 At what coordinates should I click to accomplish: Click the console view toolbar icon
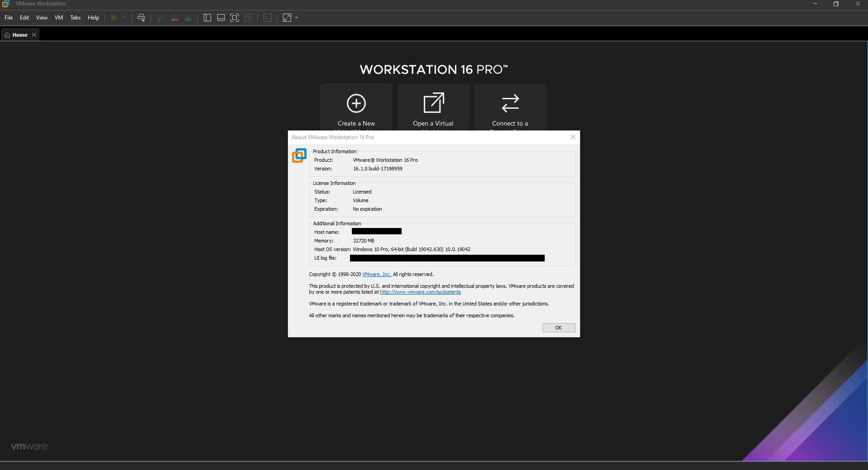coord(268,18)
